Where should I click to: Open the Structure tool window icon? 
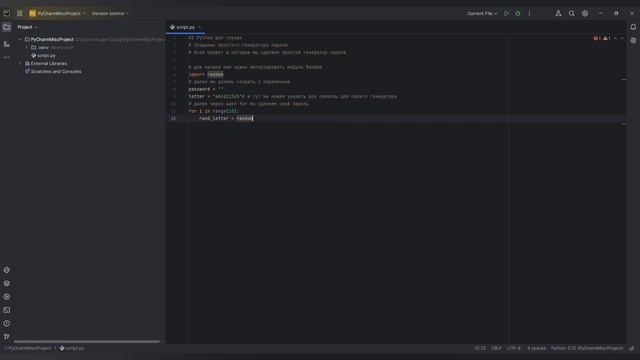7,44
